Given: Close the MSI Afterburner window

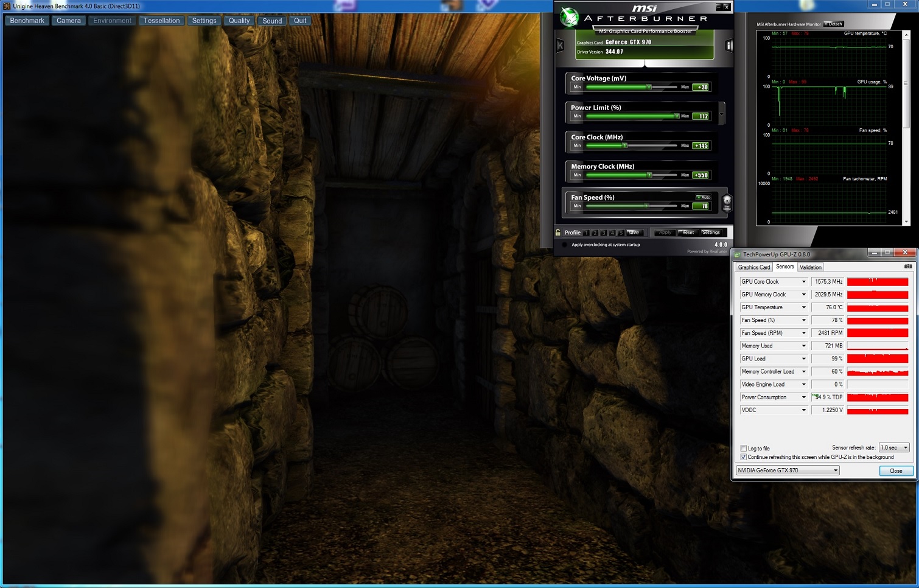Looking at the screenshot, I should (726, 7).
